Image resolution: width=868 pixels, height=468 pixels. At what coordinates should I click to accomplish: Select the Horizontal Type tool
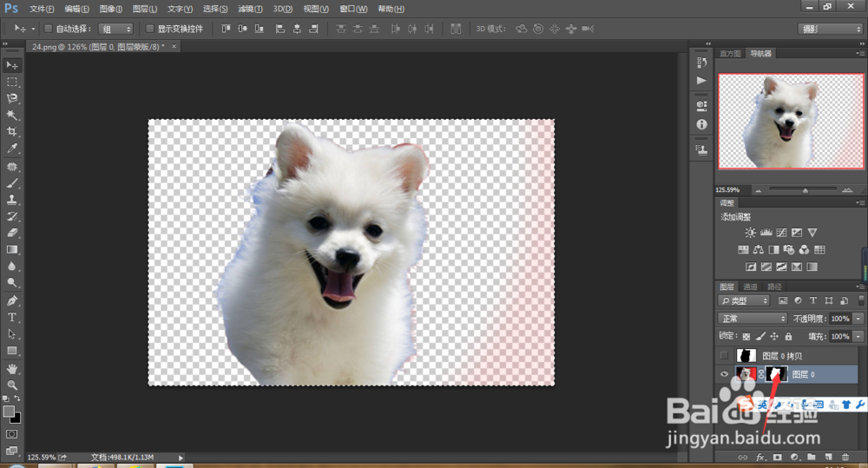(x=12, y=317)
